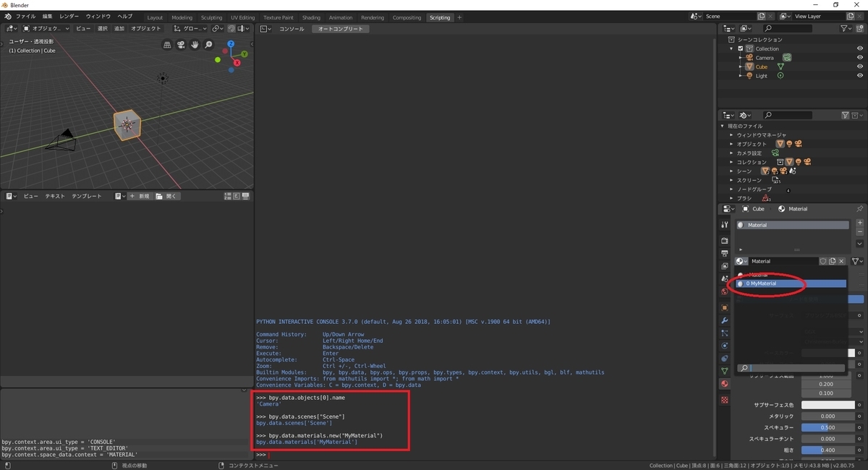Switch viewport to orthographic grid view
Screen dimensions: 868x470
(168, 45)
